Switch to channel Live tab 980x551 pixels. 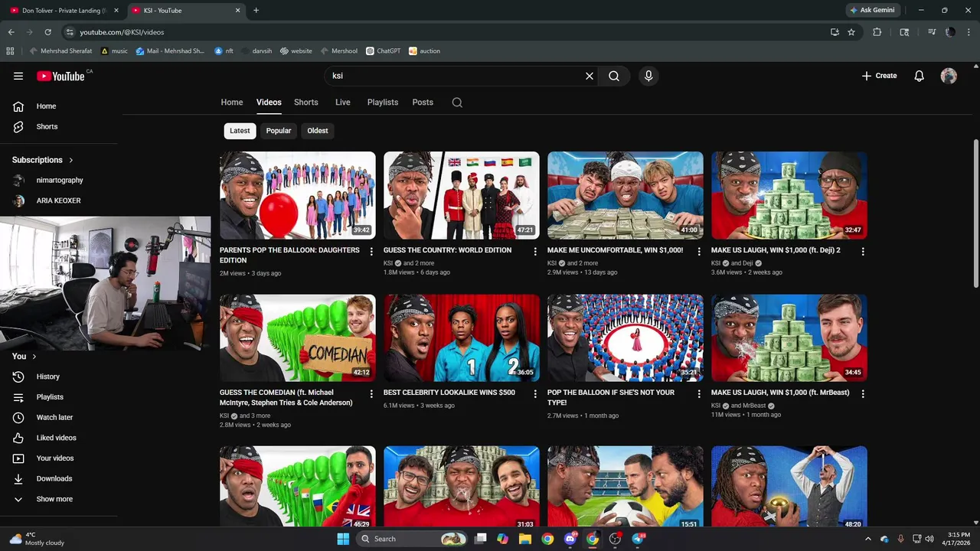pyautogui.click(x=343, y=103)
